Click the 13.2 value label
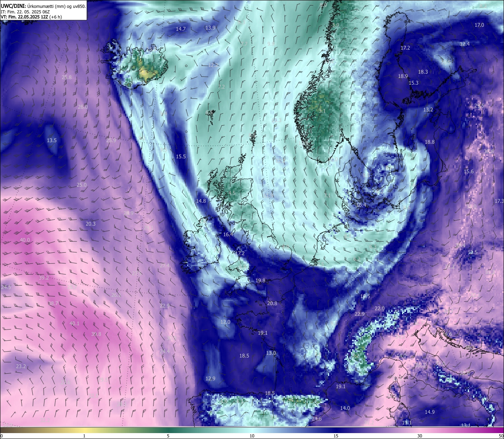This screenshot has height=439, width=504. pyautogui.click(x=428, y=110)
